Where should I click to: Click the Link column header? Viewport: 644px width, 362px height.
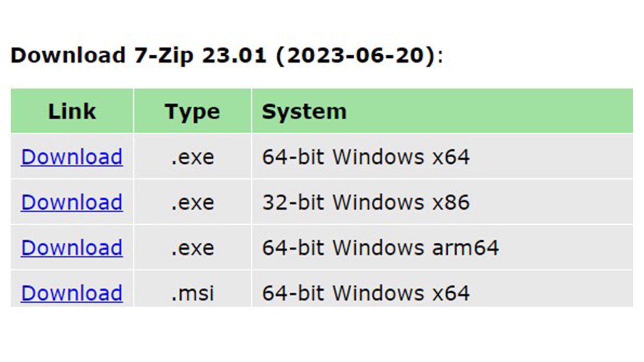click(x=72, y=111)
